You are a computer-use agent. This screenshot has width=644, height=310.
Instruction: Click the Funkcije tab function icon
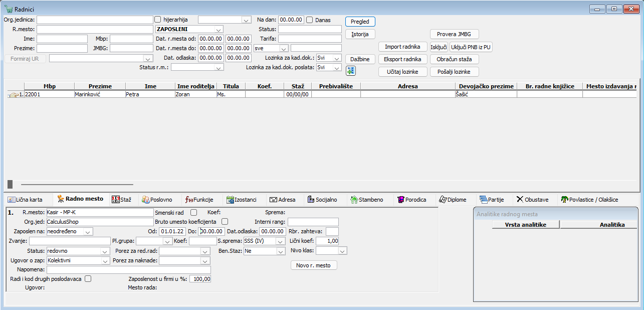coord(189,200)
